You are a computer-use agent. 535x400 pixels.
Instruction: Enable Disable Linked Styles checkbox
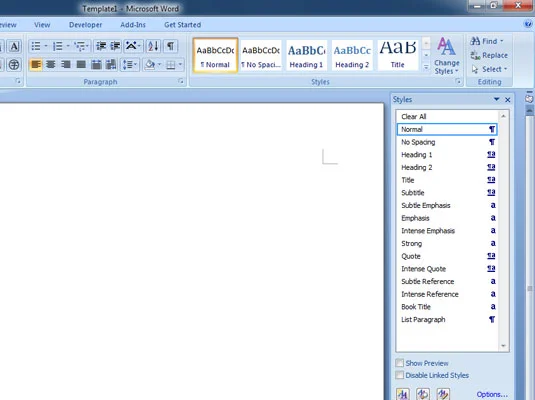pos(399,375)
